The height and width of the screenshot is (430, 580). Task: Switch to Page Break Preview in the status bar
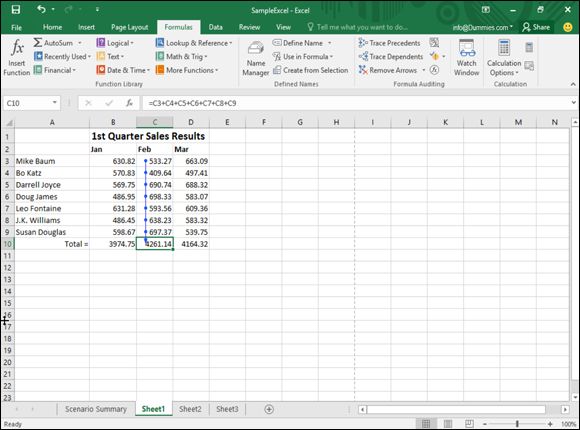[x=469, y=424]
